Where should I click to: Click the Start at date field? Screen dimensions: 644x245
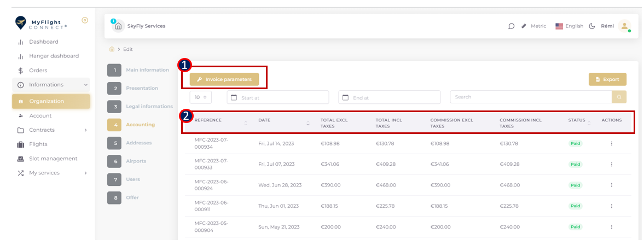coord(277,97)
